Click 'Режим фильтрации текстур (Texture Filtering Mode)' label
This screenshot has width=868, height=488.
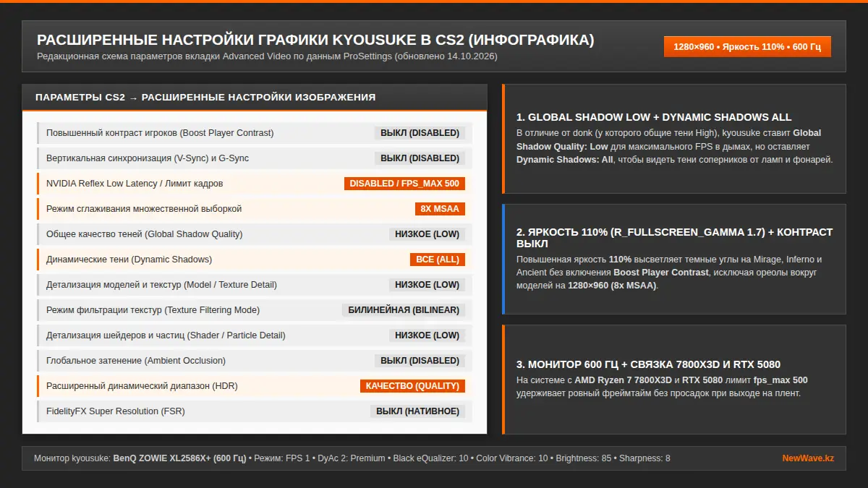click(153, 310)
